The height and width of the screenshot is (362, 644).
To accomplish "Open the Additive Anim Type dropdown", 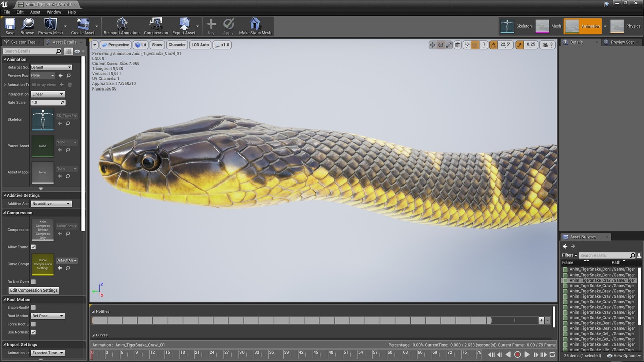I will coord(51,204).
